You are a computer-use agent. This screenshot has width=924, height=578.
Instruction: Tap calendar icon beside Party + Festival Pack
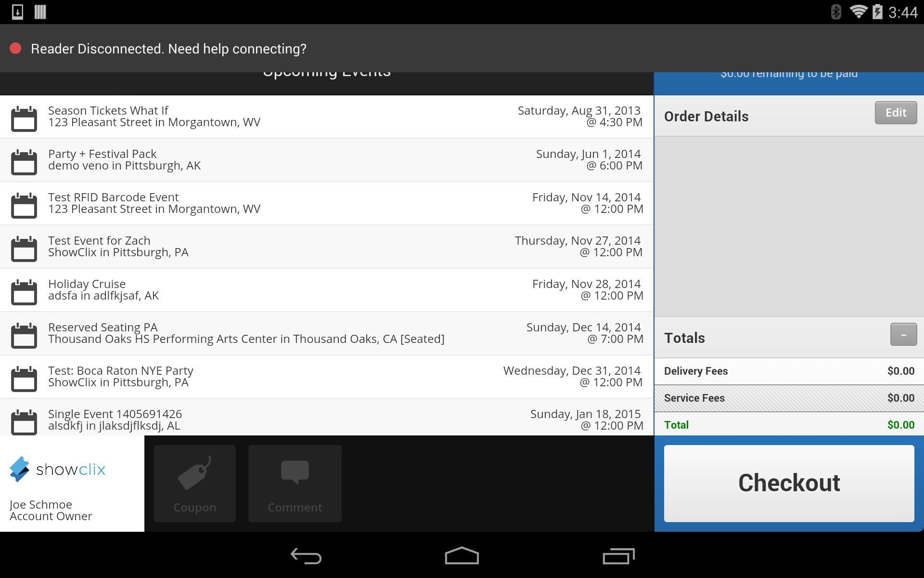click(x=24, y=162)
